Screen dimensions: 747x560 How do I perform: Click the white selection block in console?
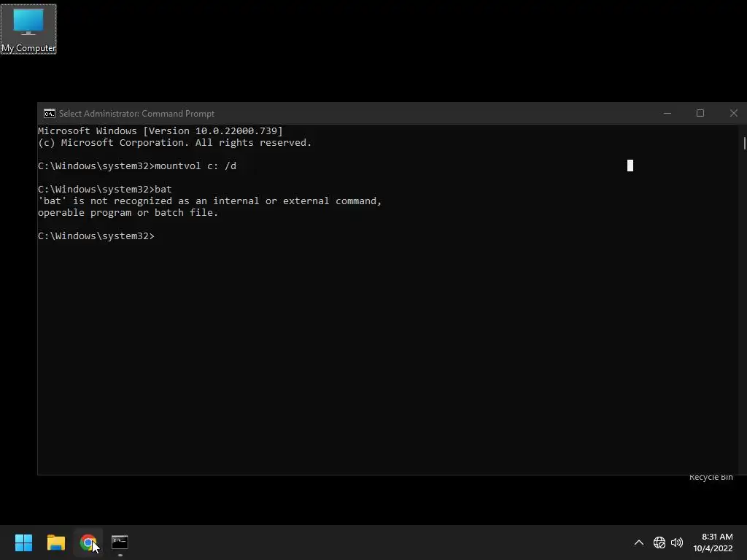click(630, 166)
